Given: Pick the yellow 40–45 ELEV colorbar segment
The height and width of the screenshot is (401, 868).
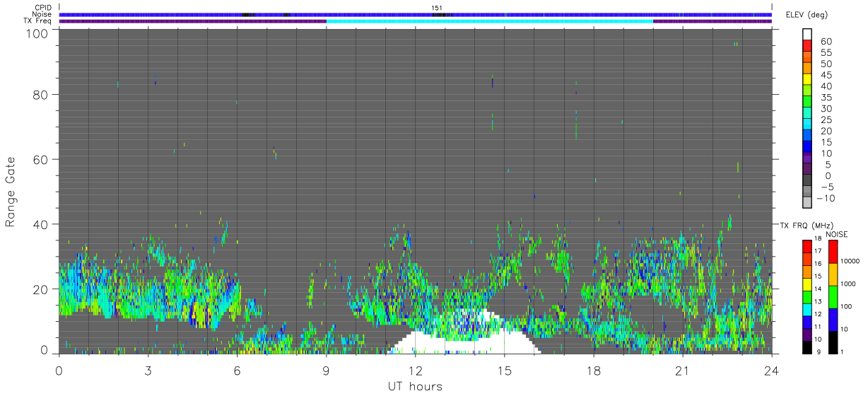Looking at the screenshot, I should (807, 78).
